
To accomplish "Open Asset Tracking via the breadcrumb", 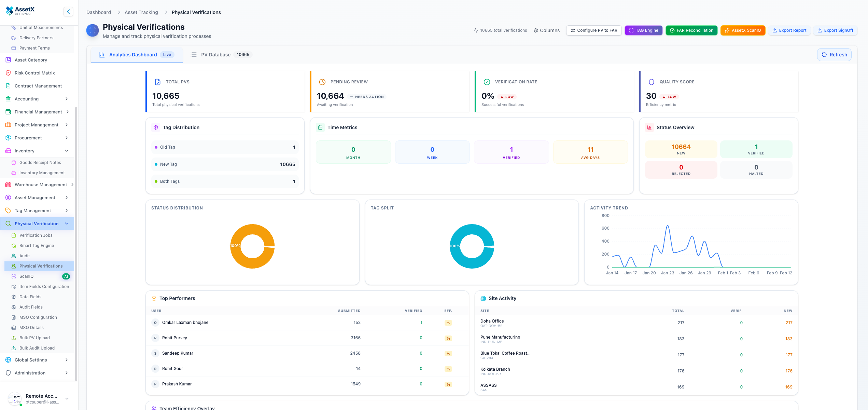I will 141,12.
